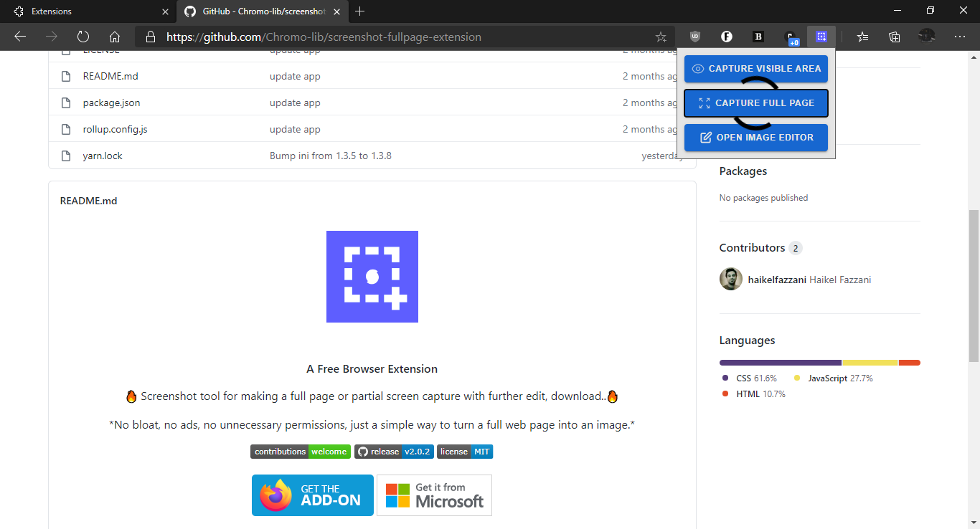Click the extension icon with +0 badge
This screenshot has width=980, height=529.
(791, 38)
